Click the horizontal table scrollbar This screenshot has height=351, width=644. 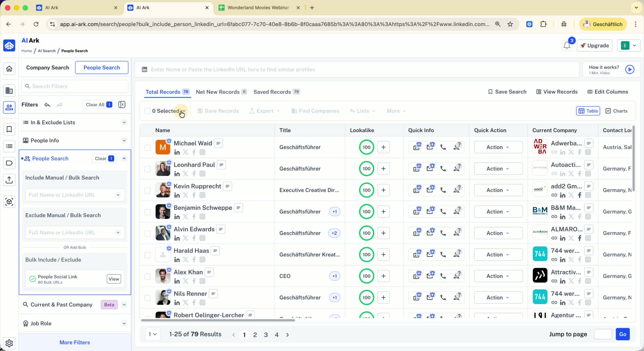pos(218,320)
